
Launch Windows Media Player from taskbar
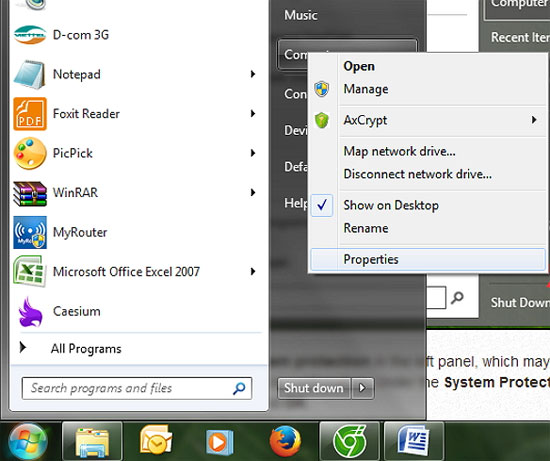click(219, 442)
